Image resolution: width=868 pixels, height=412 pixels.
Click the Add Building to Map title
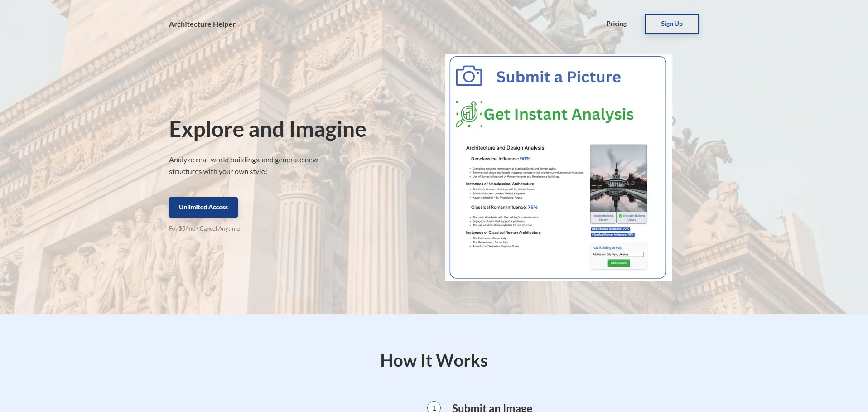(607, 248)
